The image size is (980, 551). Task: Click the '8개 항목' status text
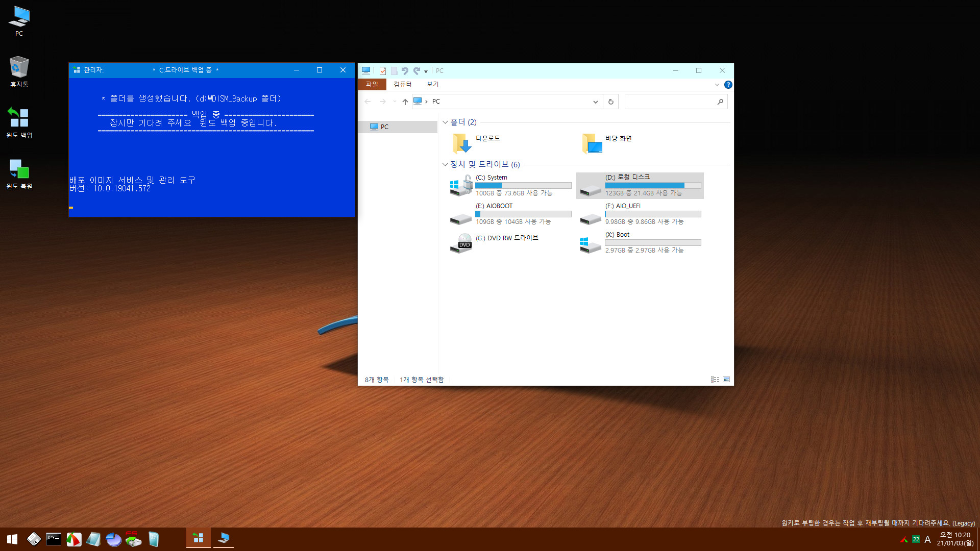pos(377,380)
